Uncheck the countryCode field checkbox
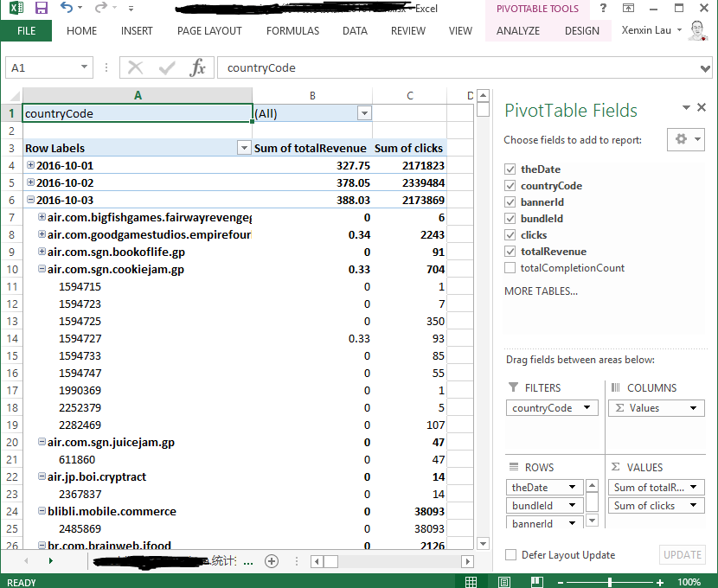This screenshot has width=718, height=588. coord(510,186)
